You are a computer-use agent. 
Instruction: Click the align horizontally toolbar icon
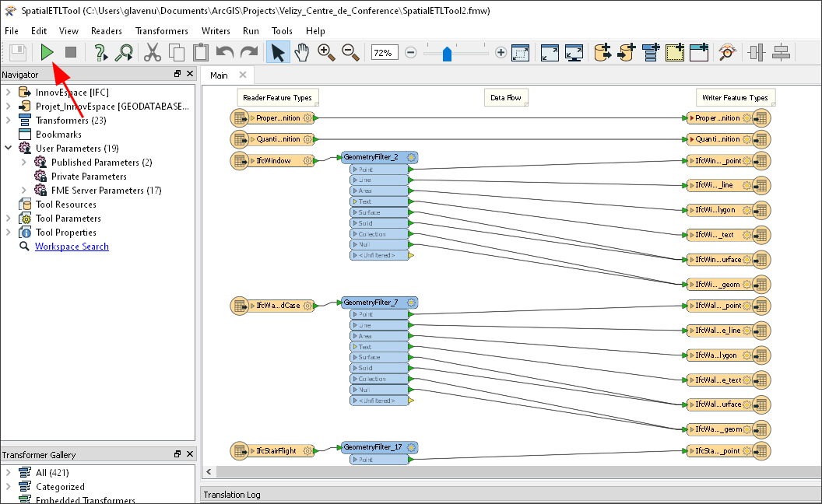pos(757,52)
